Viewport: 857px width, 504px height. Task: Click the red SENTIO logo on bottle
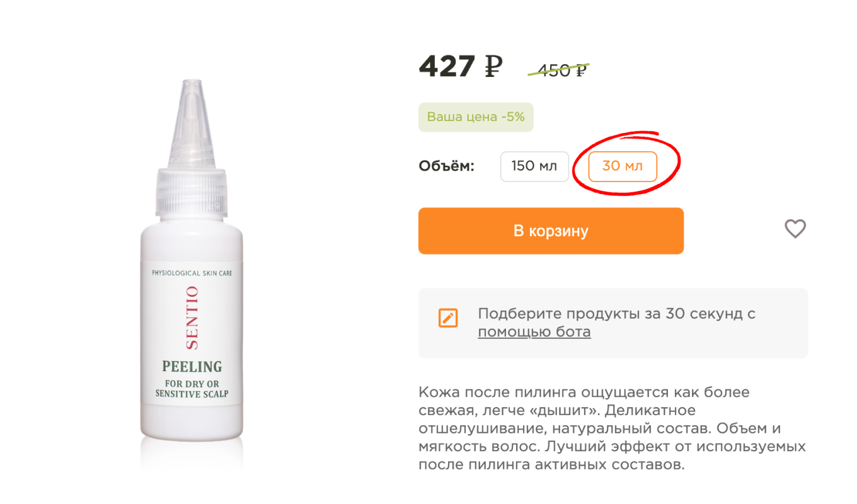(192, 318)
